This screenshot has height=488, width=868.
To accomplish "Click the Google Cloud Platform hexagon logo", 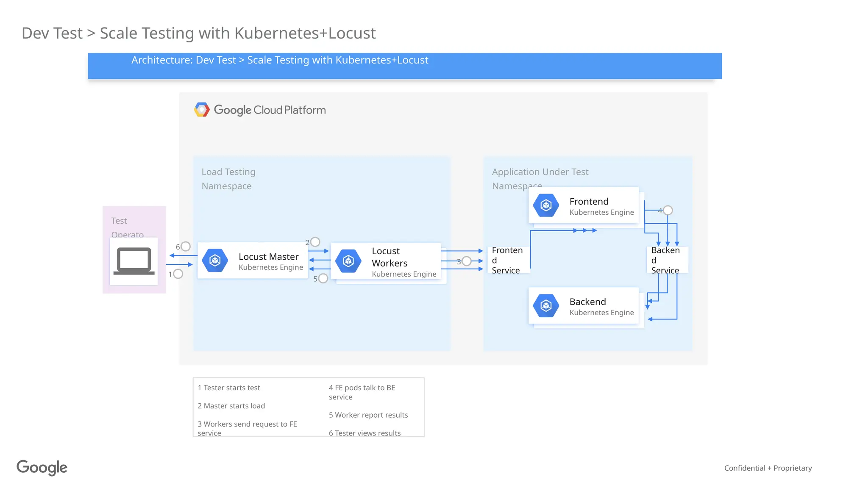I will point(202,110).
